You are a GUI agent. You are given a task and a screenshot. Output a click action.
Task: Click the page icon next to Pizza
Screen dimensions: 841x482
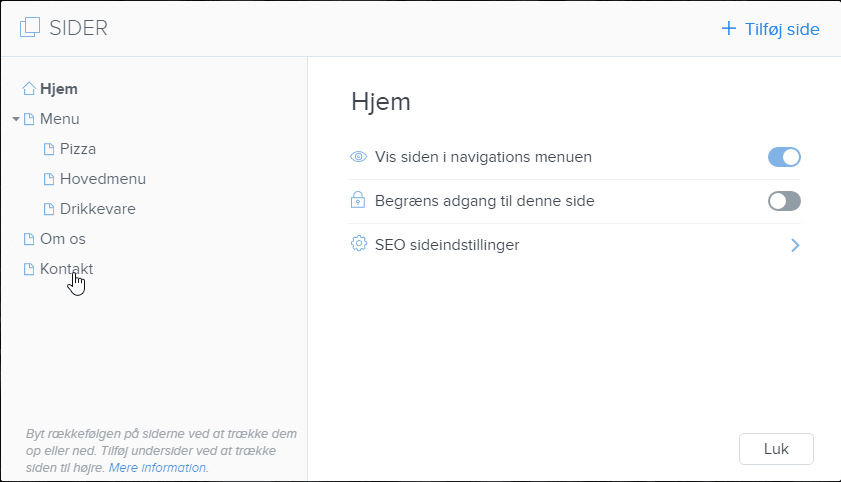[x=48, y=149]
